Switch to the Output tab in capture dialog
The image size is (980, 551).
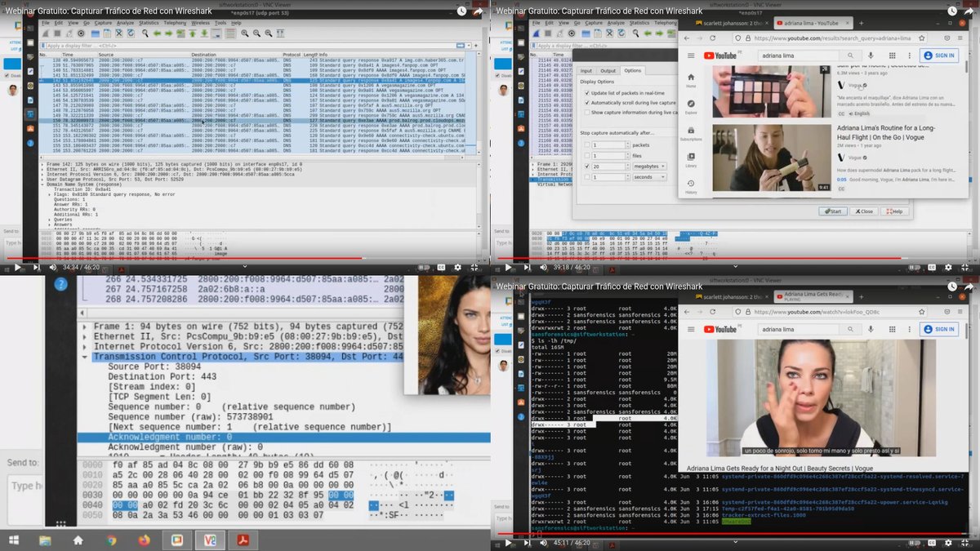click(x=608, y=71)
